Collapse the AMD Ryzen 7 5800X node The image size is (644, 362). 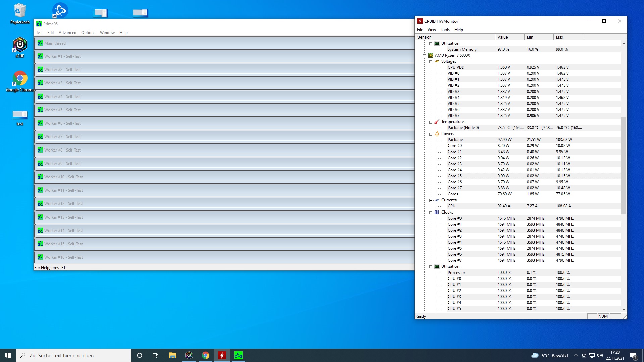(x=424, y=56)
